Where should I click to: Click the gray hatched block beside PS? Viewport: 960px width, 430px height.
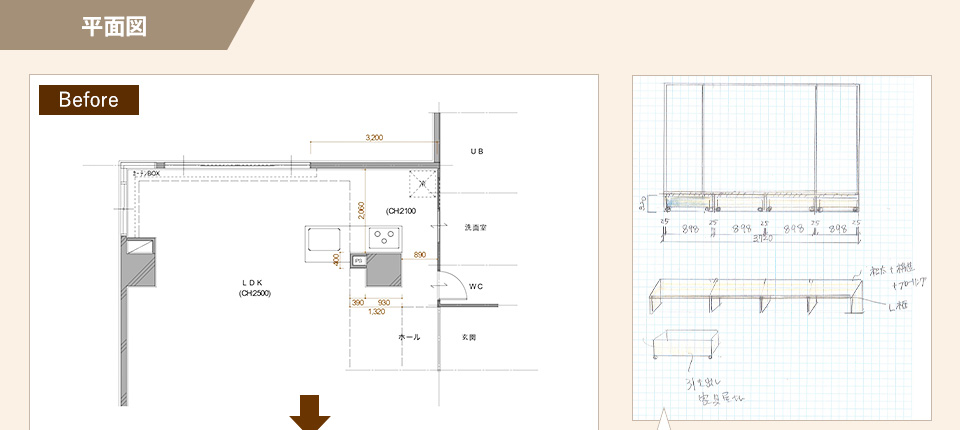(384, 270)
